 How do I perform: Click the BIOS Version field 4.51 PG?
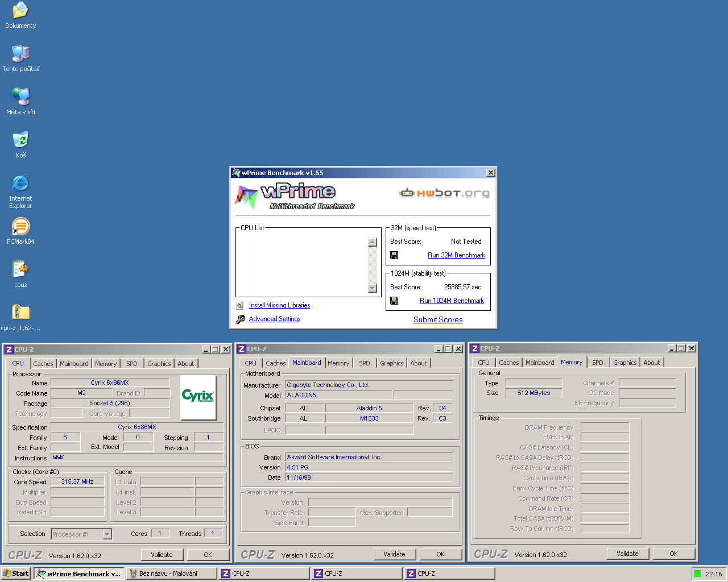click(369, 467)
